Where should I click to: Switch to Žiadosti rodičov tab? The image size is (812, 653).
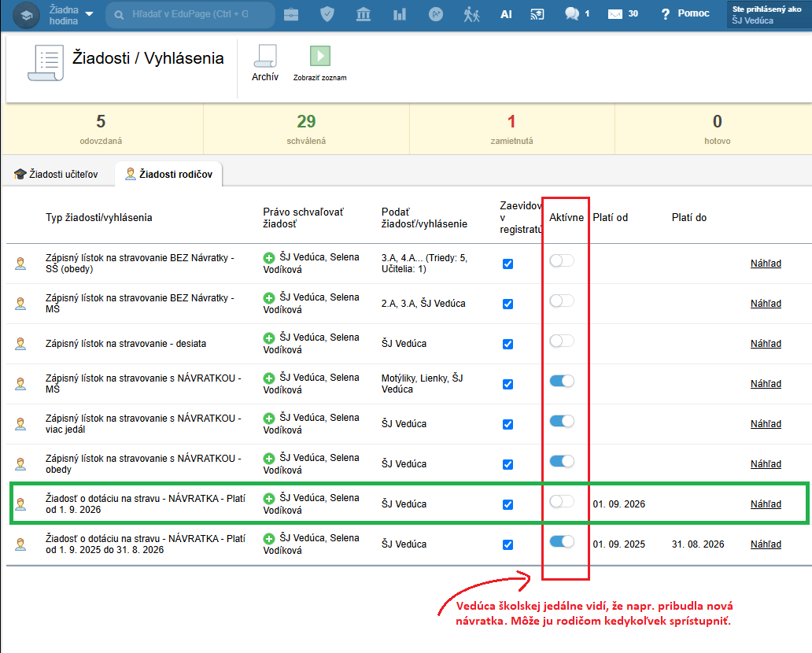tap(169, 174)
